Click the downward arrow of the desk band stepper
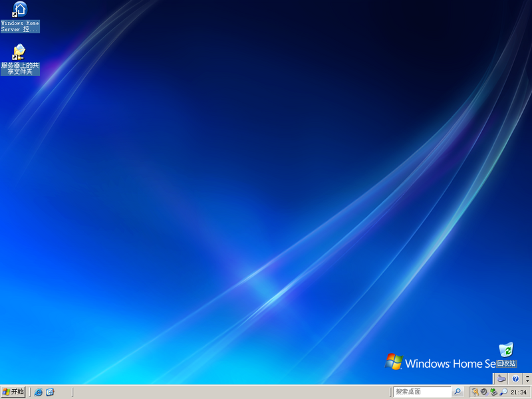The width and height of the screenshot is (532, 399). click(x=527, y=382)
